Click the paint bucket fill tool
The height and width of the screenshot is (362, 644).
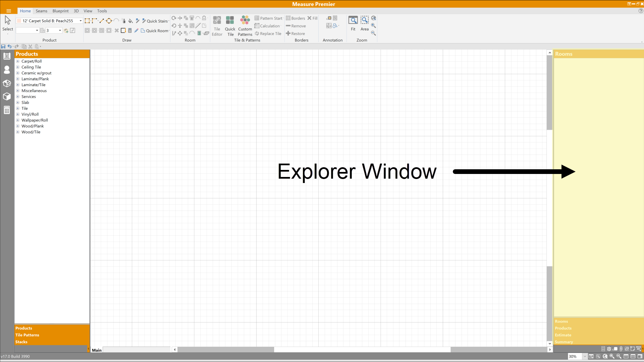click(130, 21)
